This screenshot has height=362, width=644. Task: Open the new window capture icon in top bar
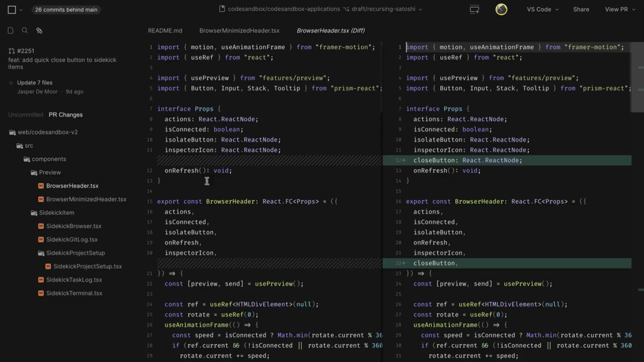tap(474, 9)
